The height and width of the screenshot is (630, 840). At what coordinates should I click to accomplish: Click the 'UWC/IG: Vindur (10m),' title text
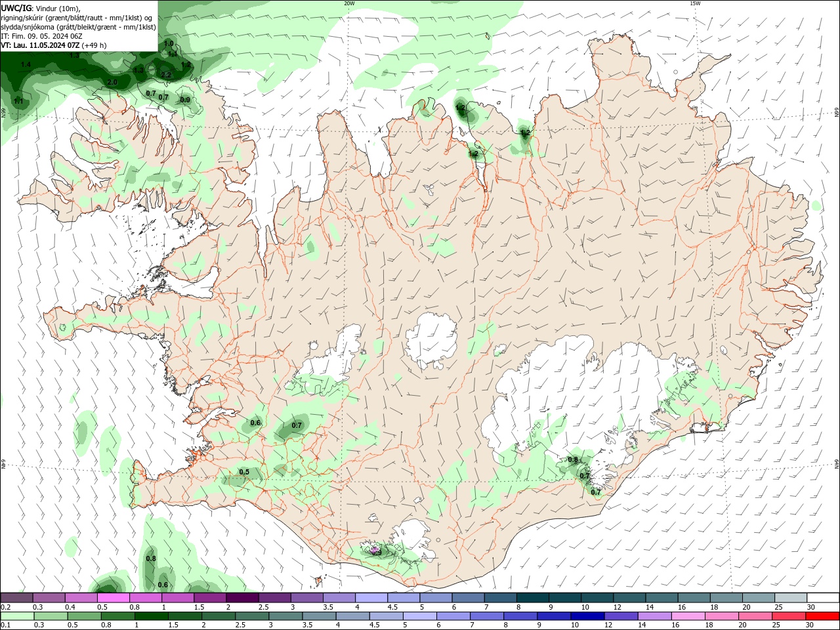click(x=41, y=8)
